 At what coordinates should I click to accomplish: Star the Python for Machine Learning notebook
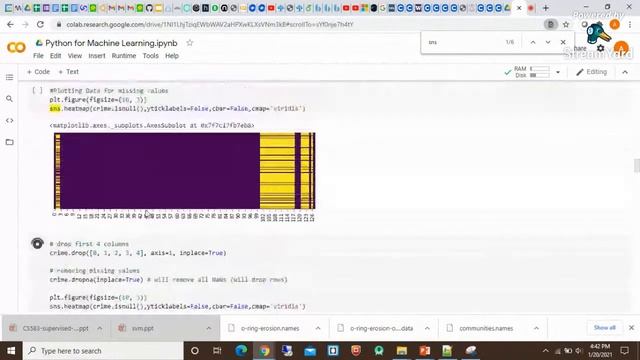pos(189,43)
